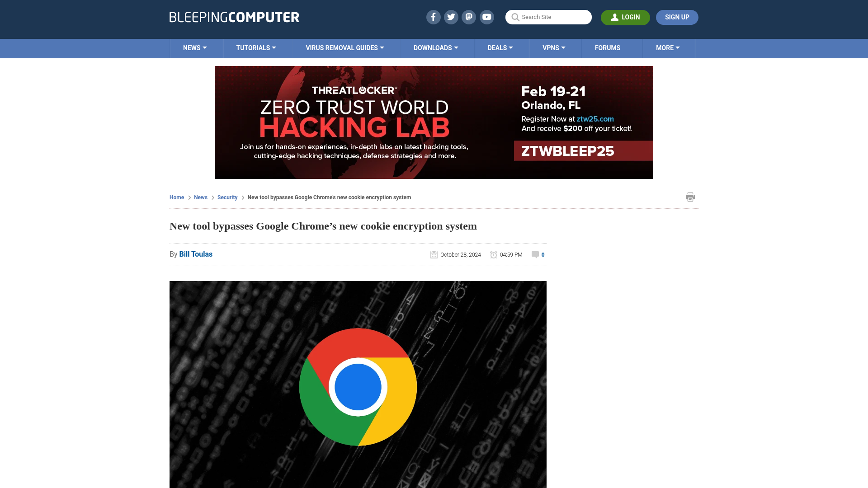The image size is (868, 488).
Task: Click the SIGN UP button
Action: [677, 17]
